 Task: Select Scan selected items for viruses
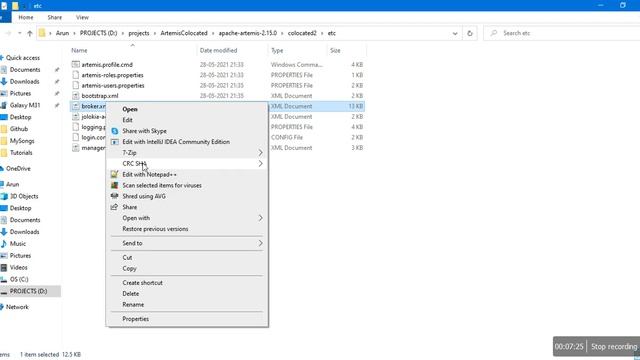tap(162, 185)
